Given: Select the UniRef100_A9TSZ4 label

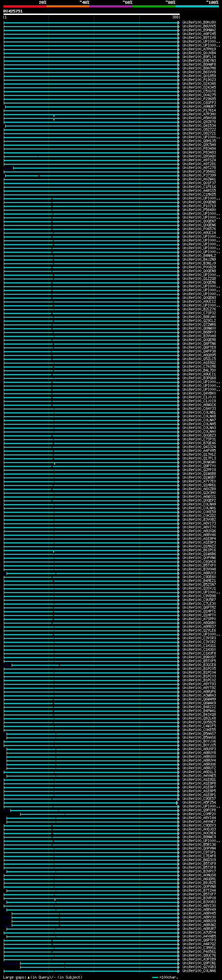Looking at the screenshot, I should (x=199, y=160).
